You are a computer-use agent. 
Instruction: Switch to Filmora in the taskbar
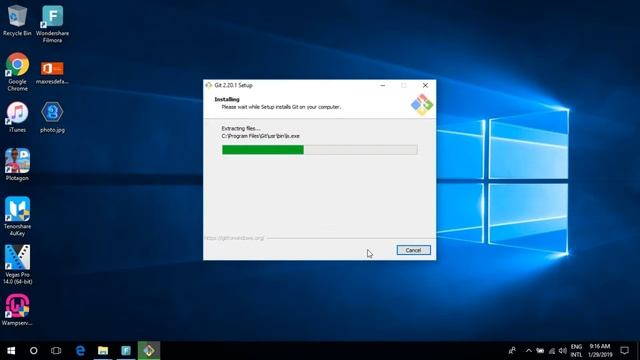point(126,351)
